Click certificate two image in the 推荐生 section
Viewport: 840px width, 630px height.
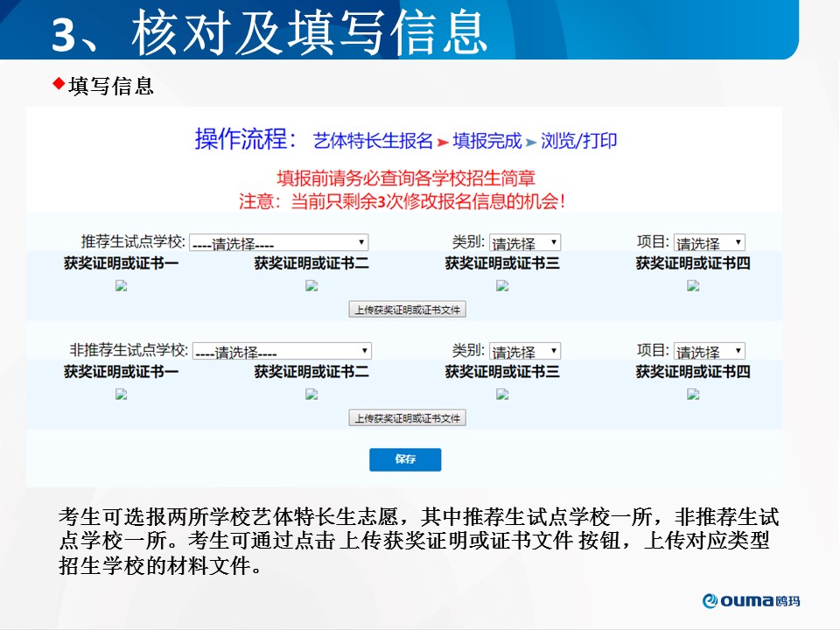point(311,285)
